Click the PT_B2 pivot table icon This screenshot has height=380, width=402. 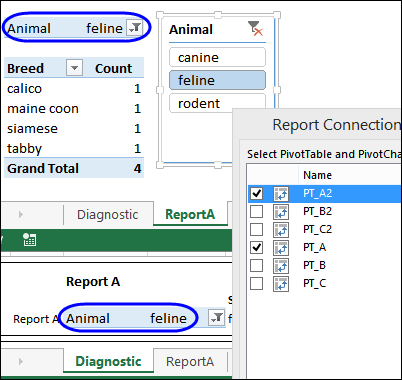[x=281, y=212]
